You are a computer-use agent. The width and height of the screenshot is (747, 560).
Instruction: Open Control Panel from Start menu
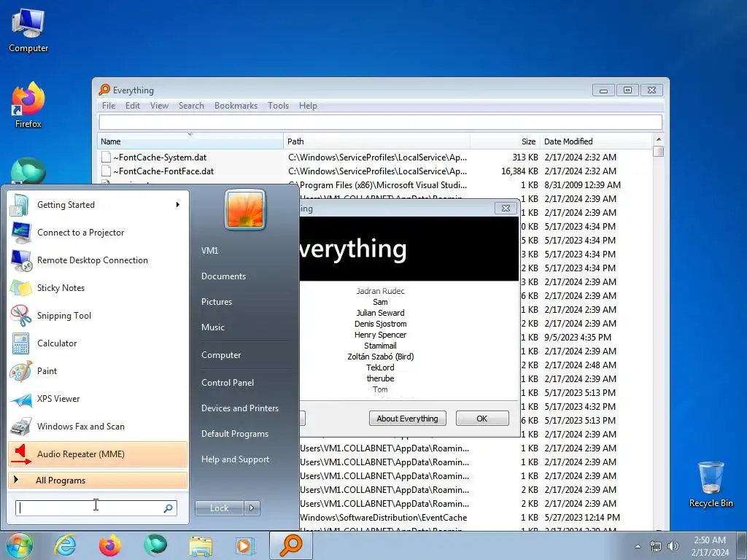coord(228,383)
